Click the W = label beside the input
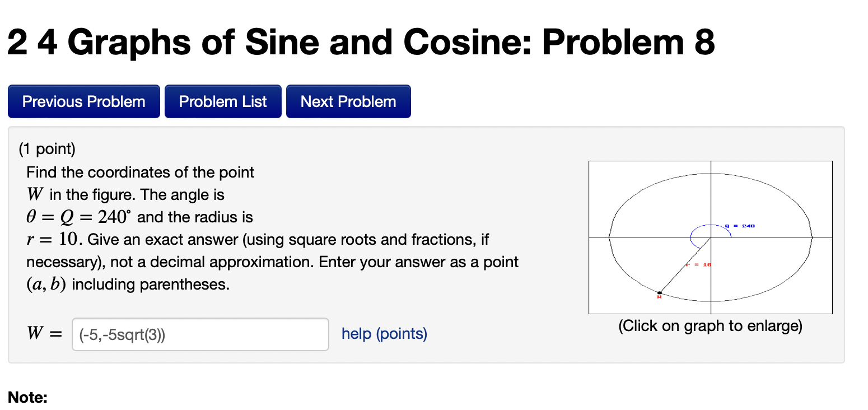The height and width of the screenshot is (410, 868). (44, 333)
